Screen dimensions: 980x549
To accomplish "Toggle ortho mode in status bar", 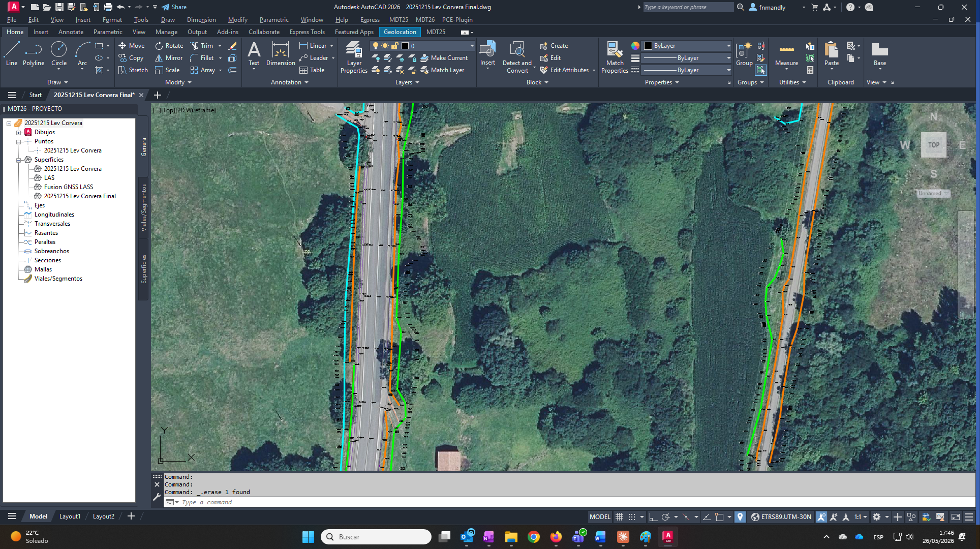I will pyautogui.click(x=653, y=517).
